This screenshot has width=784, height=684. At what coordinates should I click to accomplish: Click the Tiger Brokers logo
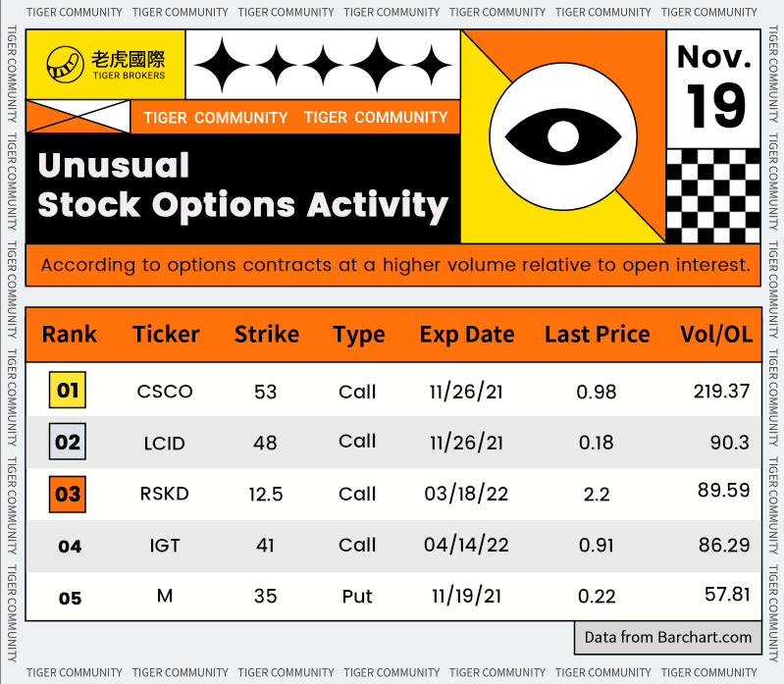106,65
